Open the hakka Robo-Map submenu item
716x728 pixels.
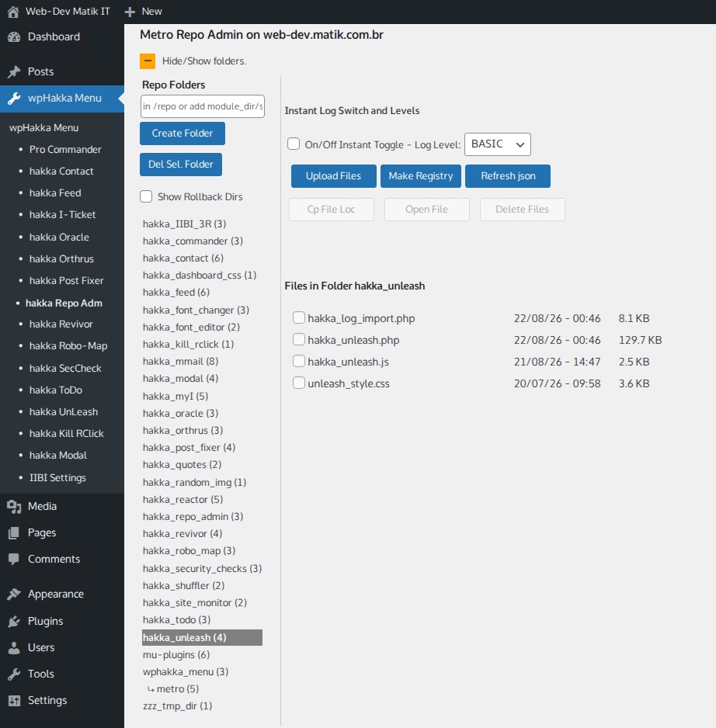point(68,346)
